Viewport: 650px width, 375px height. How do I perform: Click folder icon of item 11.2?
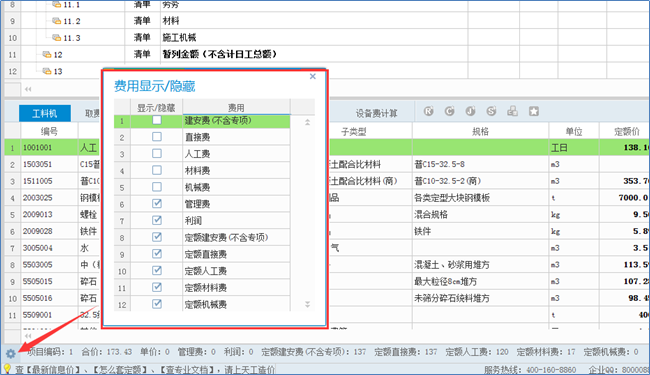click(x=56, y=21)
